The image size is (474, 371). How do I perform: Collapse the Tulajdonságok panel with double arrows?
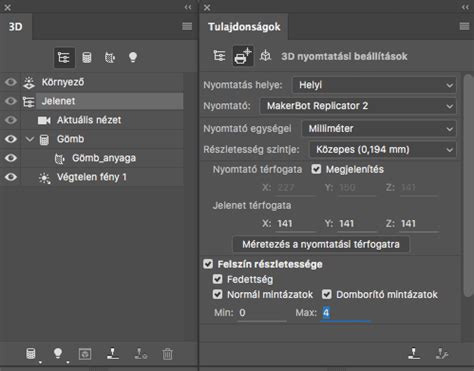pyautogui.click(x=465, y=7)
